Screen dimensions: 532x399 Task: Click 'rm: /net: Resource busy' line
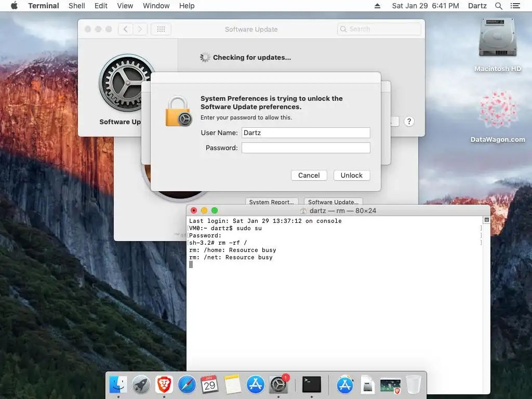(x=231, y=258)
